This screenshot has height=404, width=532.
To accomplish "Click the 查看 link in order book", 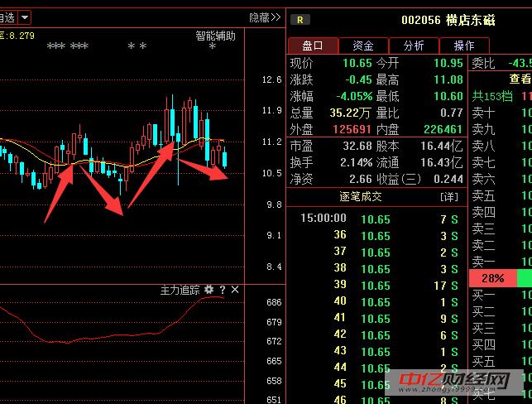I will pos(520,79).
